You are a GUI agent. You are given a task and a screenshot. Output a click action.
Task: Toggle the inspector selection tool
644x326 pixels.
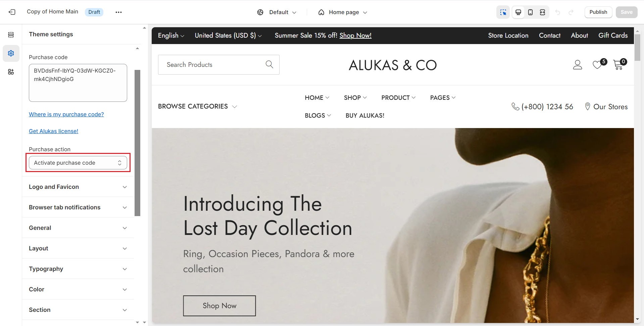pyautogui.click(x=503, y=12)
